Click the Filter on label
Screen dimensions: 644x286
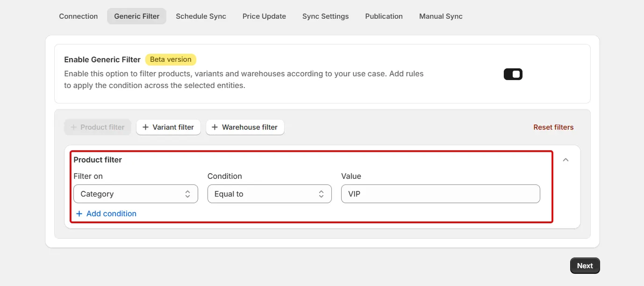coord(88,176)
